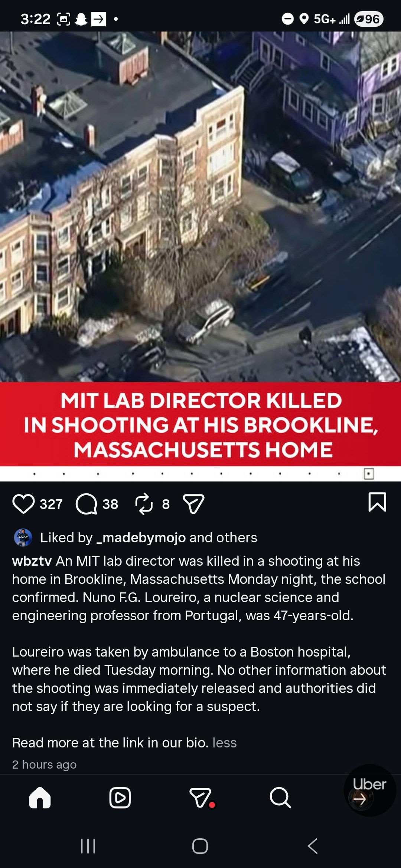Tap the carousel page indicator square

click(369, 474)
